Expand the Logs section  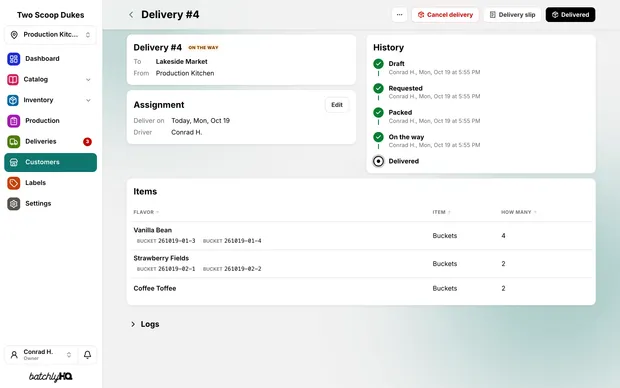click(x=145, y=324)
